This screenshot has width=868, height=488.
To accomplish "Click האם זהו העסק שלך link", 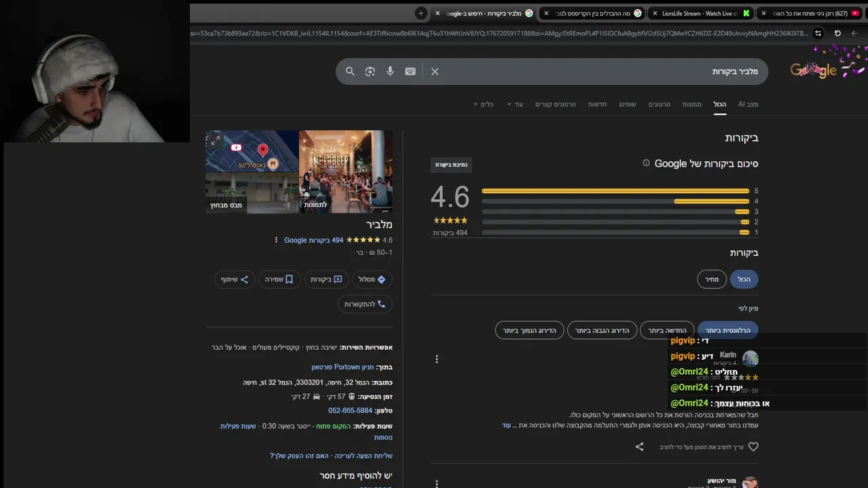I will click(x=299, y=455).
